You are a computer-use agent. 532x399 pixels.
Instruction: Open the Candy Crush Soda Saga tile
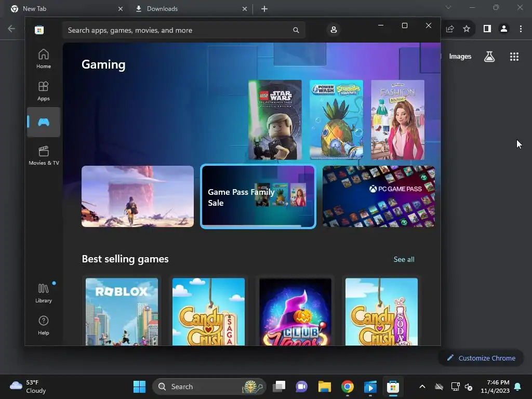[381, 312]
